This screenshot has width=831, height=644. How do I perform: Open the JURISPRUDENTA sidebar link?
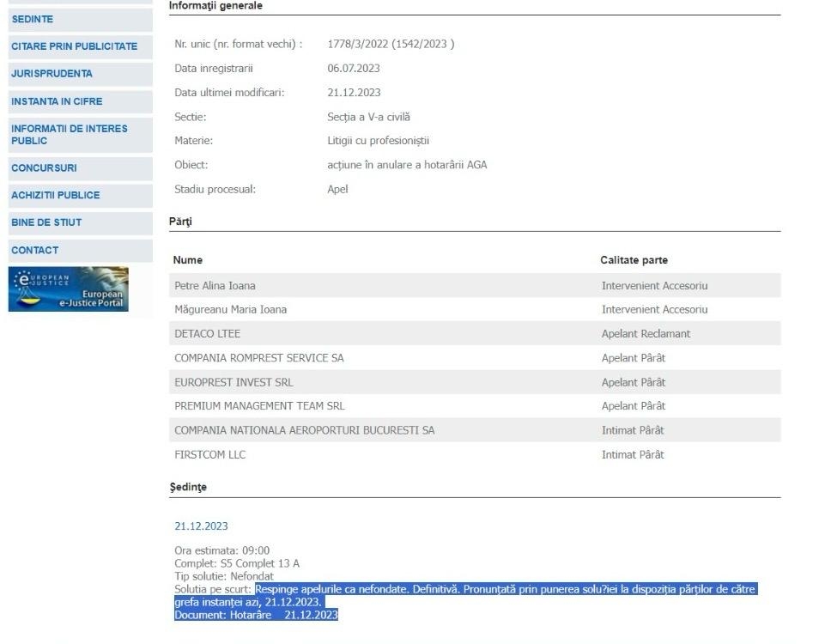pos(52,74)
